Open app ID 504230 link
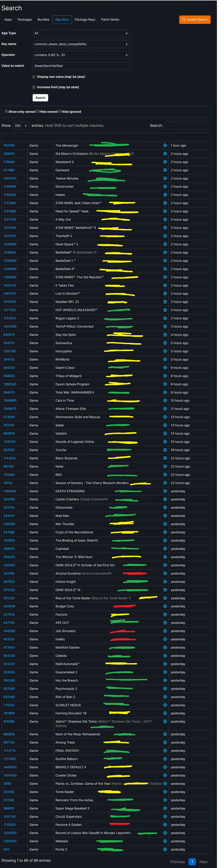Viewport: 224px width, 868px height. point(9,656)
